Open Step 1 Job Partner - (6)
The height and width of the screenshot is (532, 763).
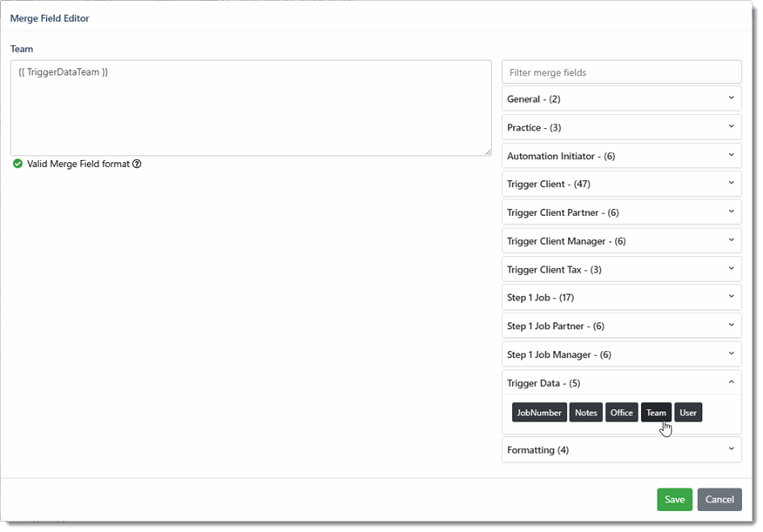click(621, 326)
